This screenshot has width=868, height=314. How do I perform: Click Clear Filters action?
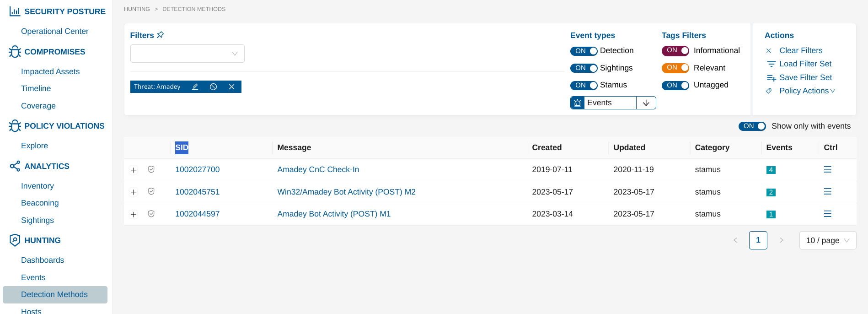tap(800, 51)
